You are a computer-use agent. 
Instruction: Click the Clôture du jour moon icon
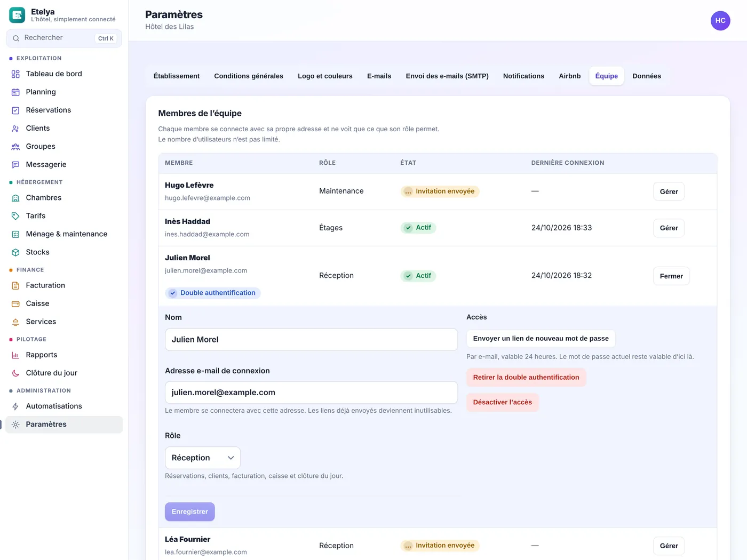[15, 373]
